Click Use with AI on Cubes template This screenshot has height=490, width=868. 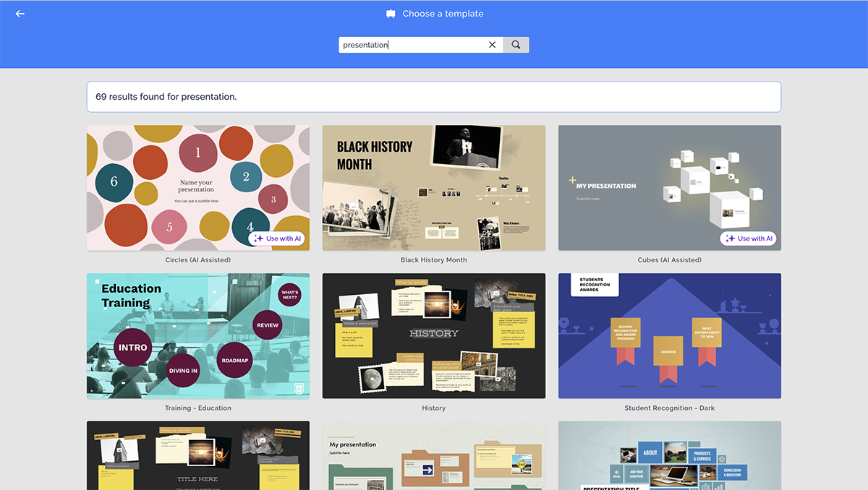748,238
